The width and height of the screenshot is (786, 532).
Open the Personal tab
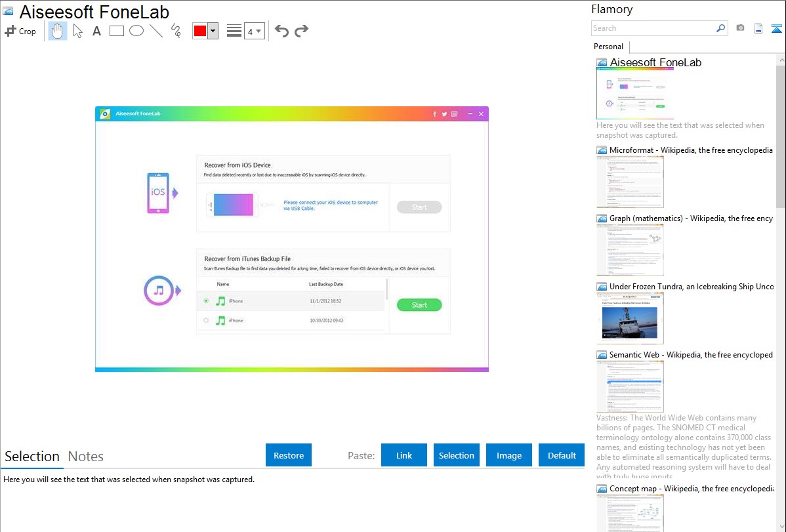pos(609,47)
